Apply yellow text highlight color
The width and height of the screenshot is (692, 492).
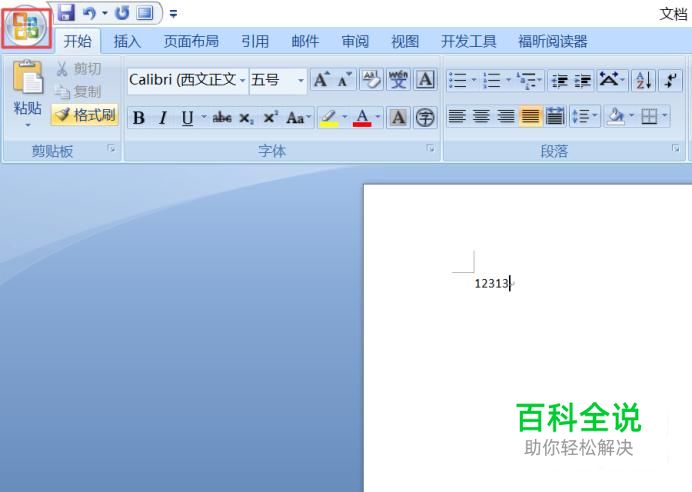(329, 118)
